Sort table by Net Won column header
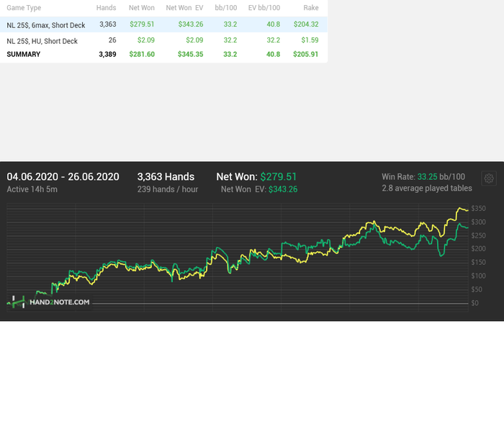The height and width of the screenshot is (429, 504). point(141,8)
